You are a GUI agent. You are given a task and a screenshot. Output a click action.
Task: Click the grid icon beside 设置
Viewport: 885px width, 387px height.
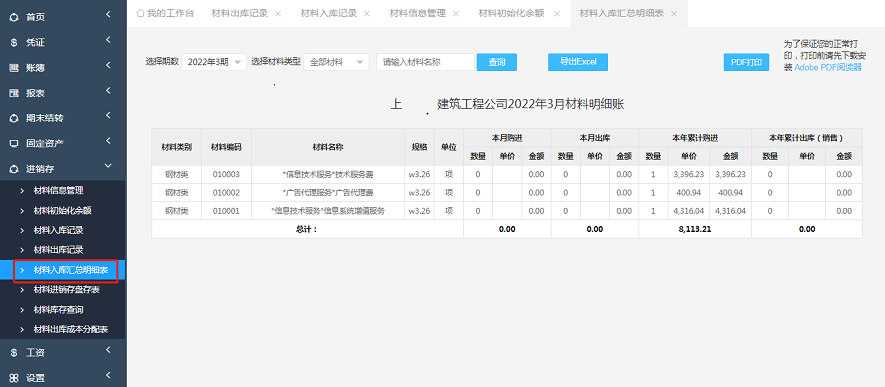pos(14,378)
